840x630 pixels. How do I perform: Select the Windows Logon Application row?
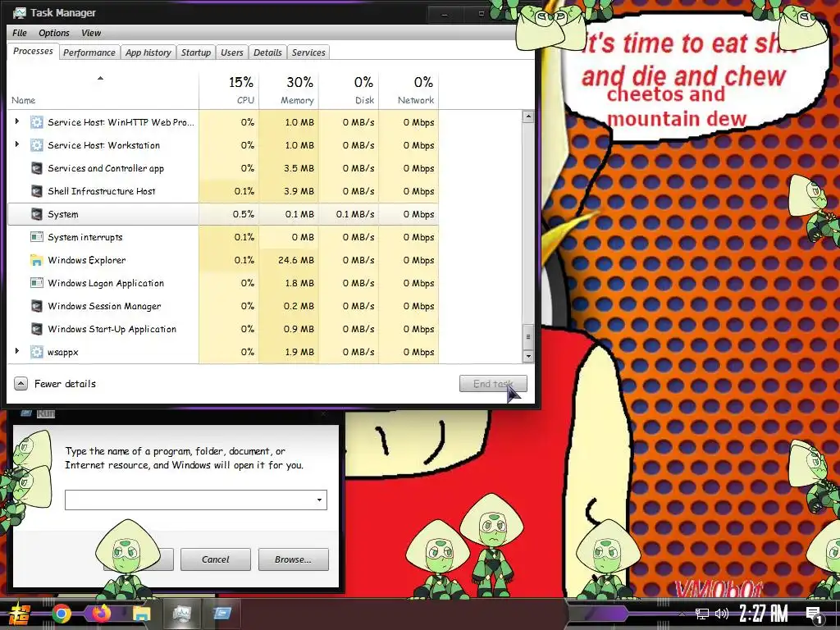click(223, 283)
